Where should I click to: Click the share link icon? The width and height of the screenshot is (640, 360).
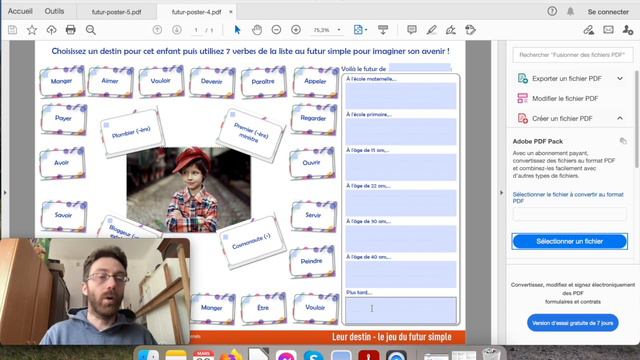589,30
